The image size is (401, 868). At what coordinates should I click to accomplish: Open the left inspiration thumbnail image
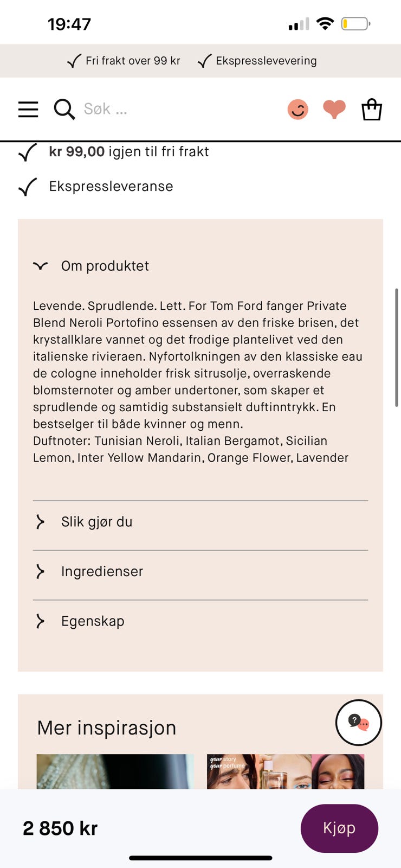point(115,771)
